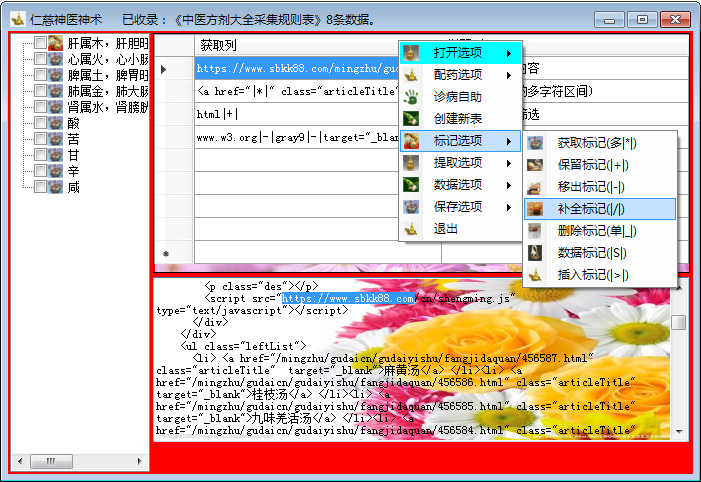
Task: Click the icon beside 肺属金 tree node
Action: (55, 91)
